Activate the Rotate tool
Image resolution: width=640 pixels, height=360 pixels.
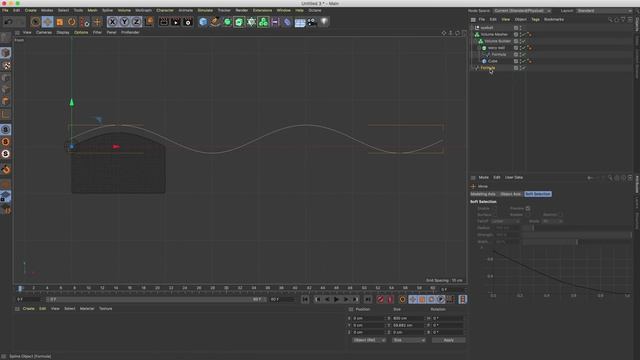pyautogui.click(x=72, y=22)
